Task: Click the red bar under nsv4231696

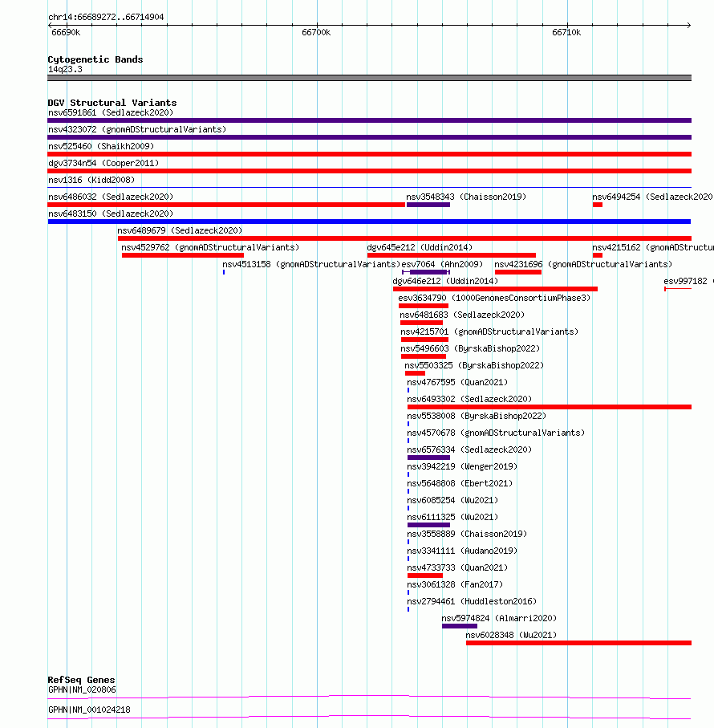Action: pos(518,272)
